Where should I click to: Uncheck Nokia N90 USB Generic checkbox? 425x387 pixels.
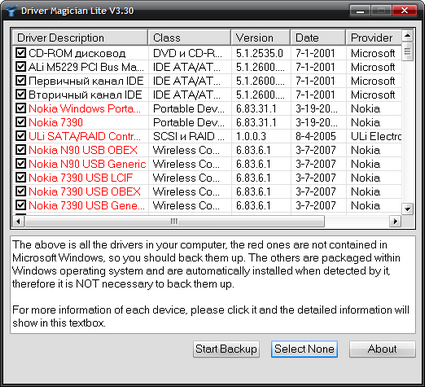coord(21,164)
